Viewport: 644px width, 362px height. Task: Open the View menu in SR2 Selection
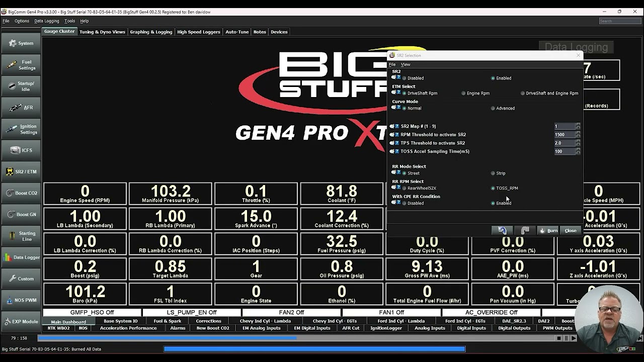[406, 64]
